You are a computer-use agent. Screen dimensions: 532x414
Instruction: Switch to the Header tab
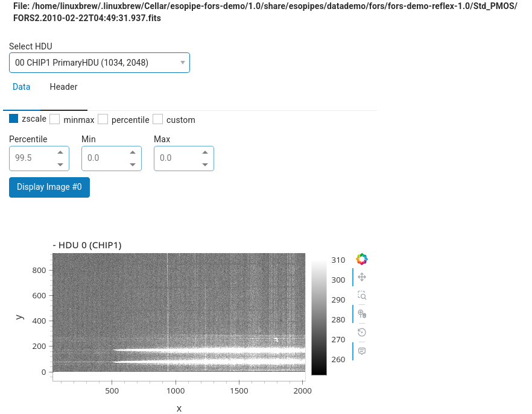point(63,87)
